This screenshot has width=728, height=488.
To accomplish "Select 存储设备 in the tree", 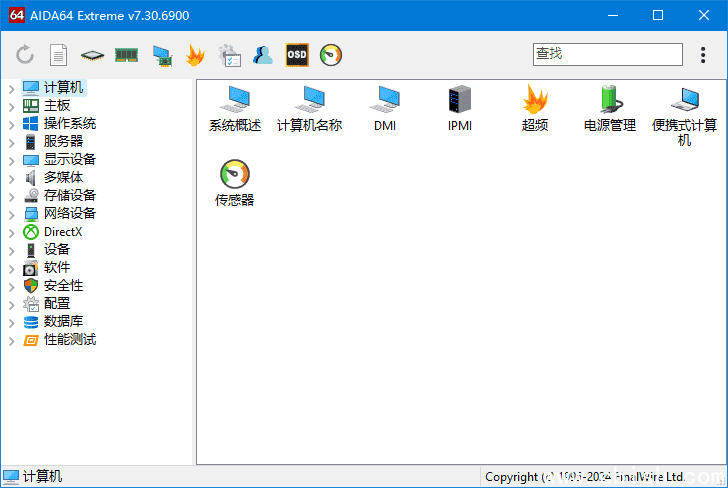I will 70,195.
